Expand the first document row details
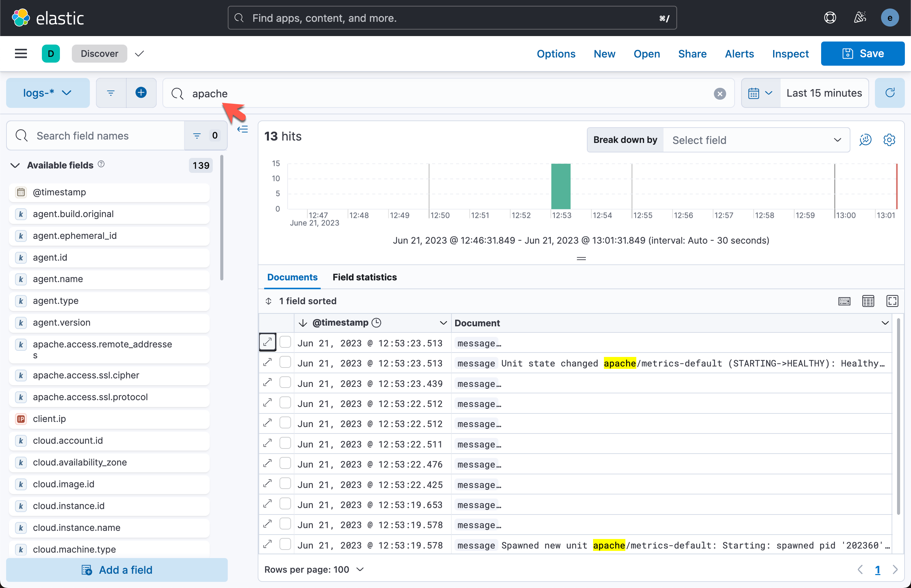This screenshot has height=588, width=911. [267, 342]
